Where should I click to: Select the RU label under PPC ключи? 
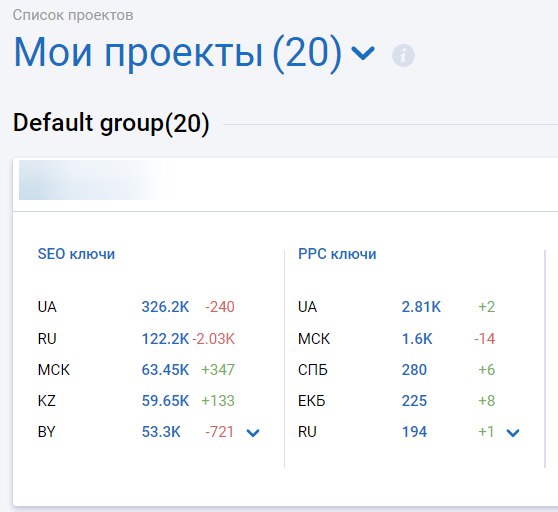click(x=307, y=432)
